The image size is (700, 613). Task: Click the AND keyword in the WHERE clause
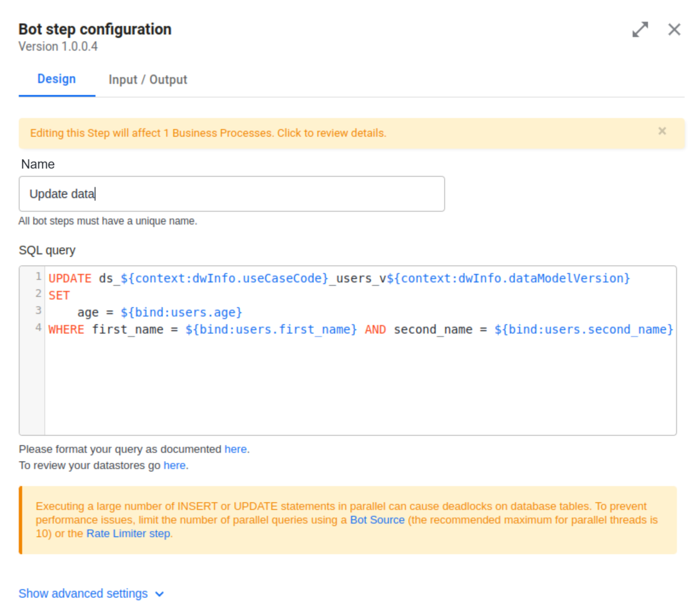pyautogui.click(x=375, y=329)
